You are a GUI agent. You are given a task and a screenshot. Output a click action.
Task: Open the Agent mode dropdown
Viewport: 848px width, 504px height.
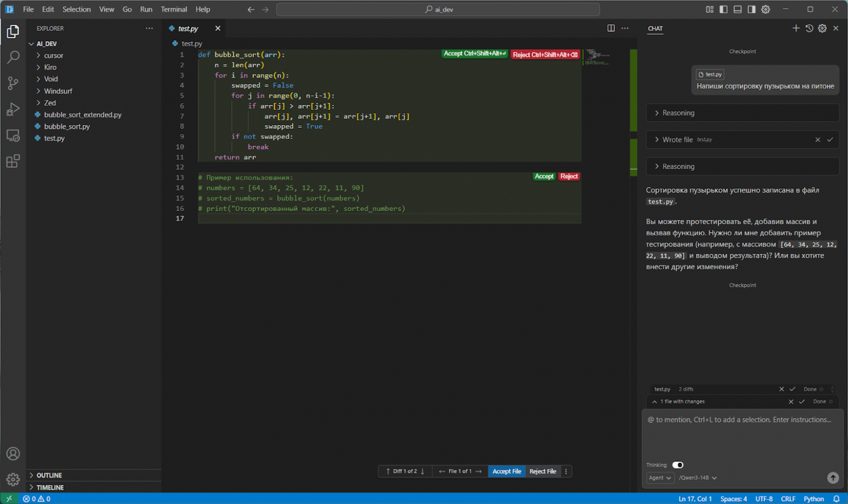[x=660, y=477]
